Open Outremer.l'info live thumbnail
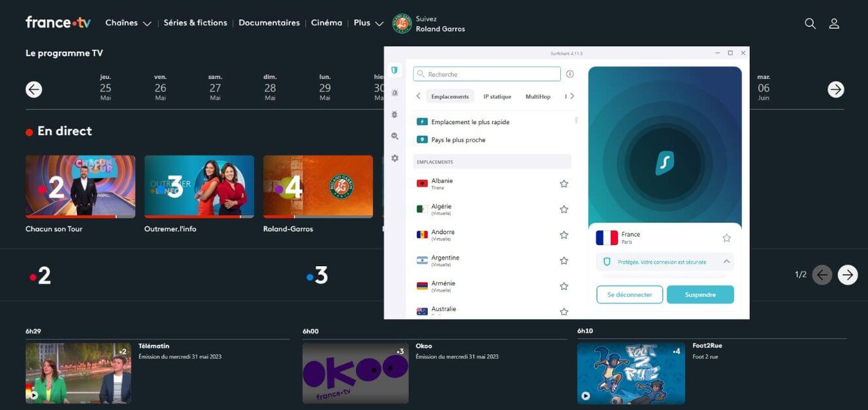The height and width of the screenshot is (410, 868). pos(199,186)
